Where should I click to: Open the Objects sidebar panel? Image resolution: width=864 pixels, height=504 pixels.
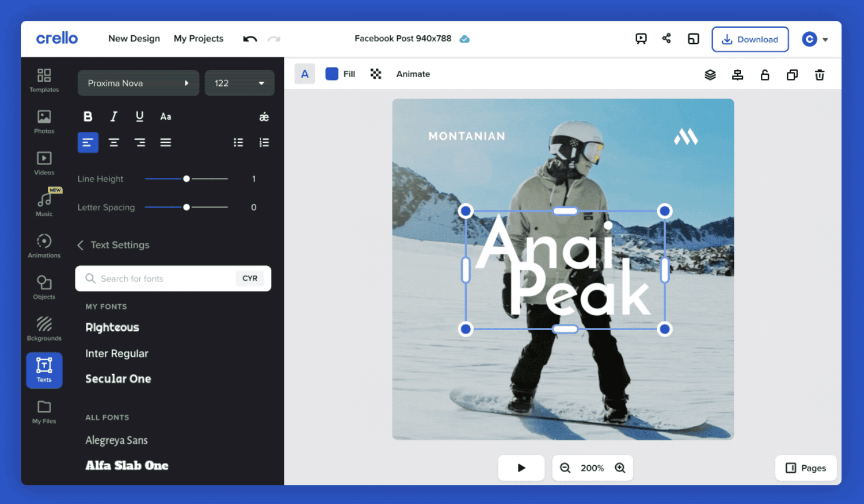coord(44,287)
